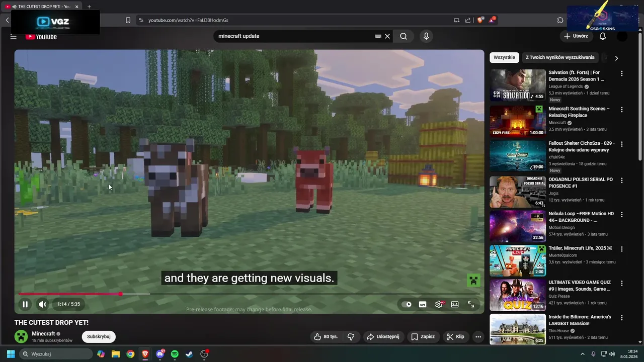This screenshot has width=644, height=362.
Task: Bookmark the page via address bar bookmark icon
Action: pyautogui.click(x=128, y=20)
